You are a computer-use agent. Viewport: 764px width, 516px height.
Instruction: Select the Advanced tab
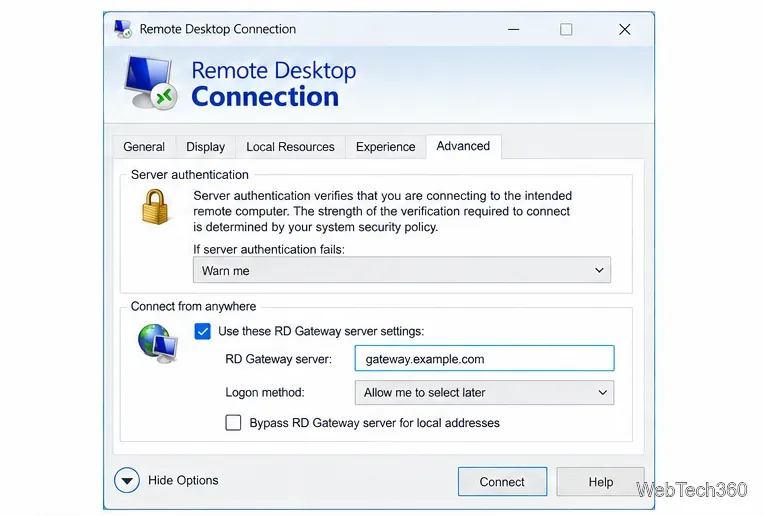(x=463, y=146)
